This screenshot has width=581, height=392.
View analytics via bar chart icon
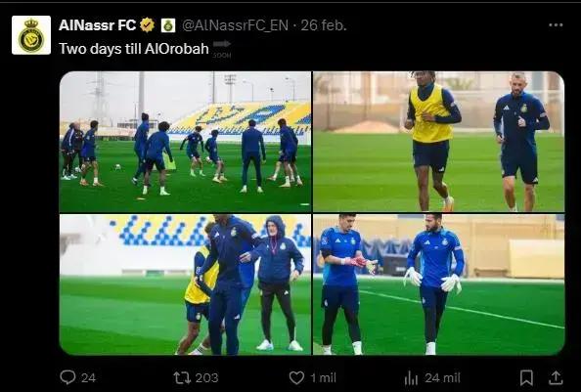pyautogui.click(x=411, y=378)
